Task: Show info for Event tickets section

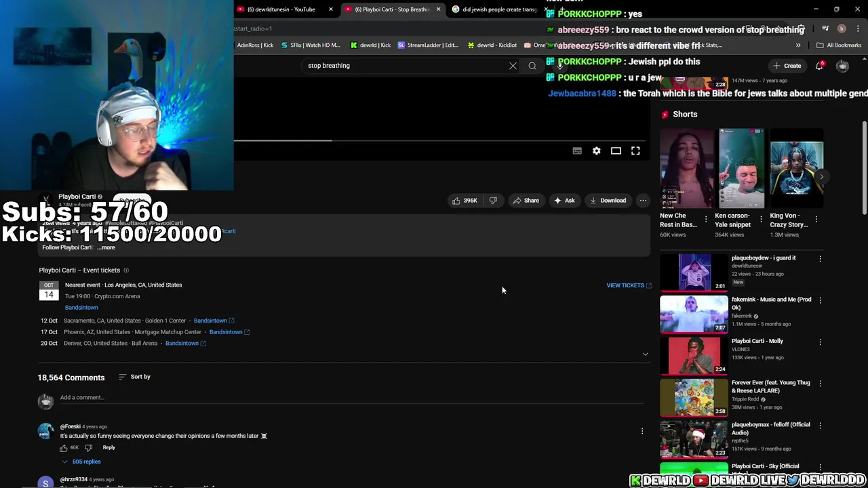Action: pos(125,270)
